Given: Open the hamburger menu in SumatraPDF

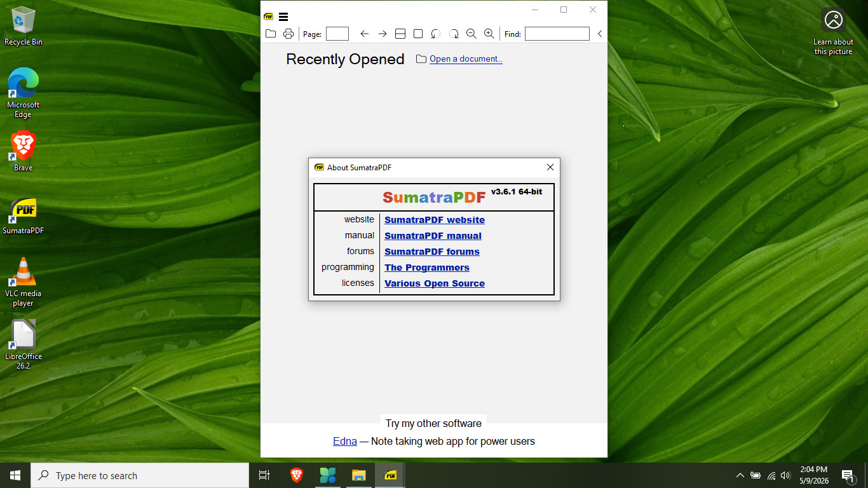Looking at the screenshot, I should click(x=283, y=17).
